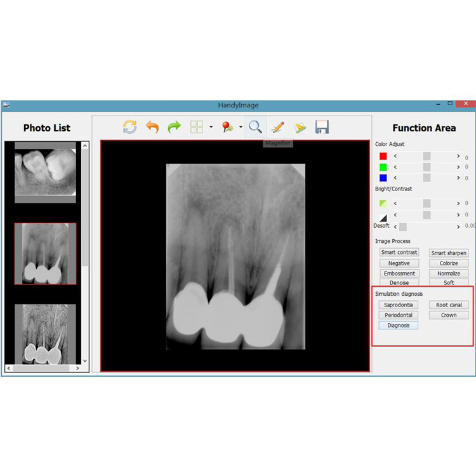Click the refresh/reload image icon
Viewport: 476px width, 476px height.
pos(130,127)
